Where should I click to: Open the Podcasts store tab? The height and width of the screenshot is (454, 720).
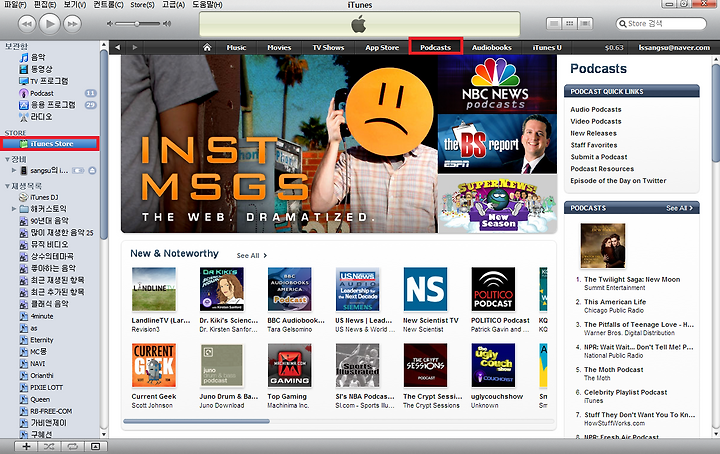pos(435,47)
